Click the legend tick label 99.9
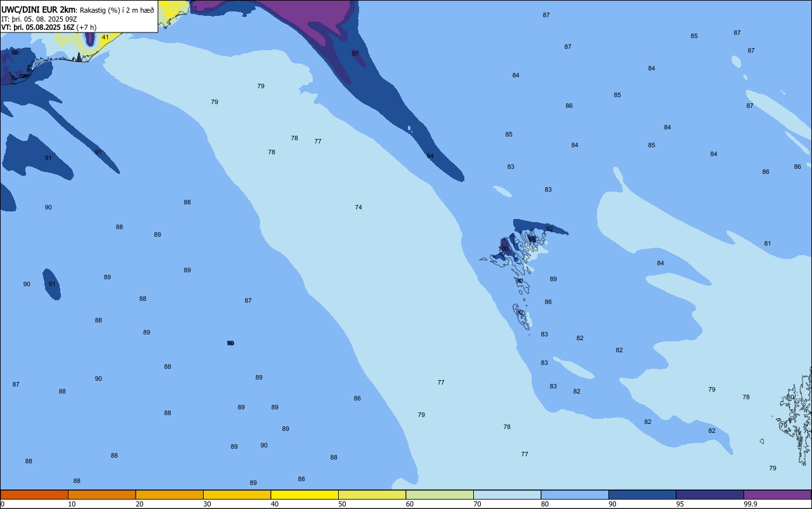 (x=750, y=504)
